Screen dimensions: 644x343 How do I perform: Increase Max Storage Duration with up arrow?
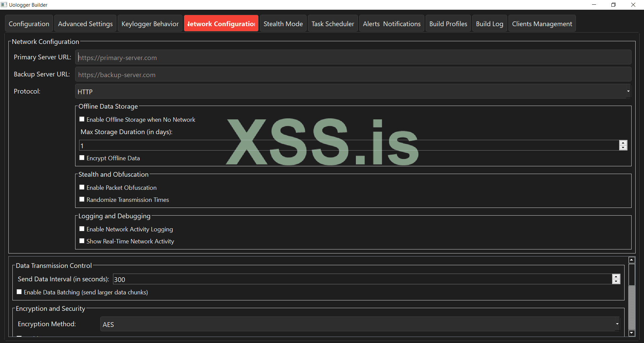(x=623, y=143)
